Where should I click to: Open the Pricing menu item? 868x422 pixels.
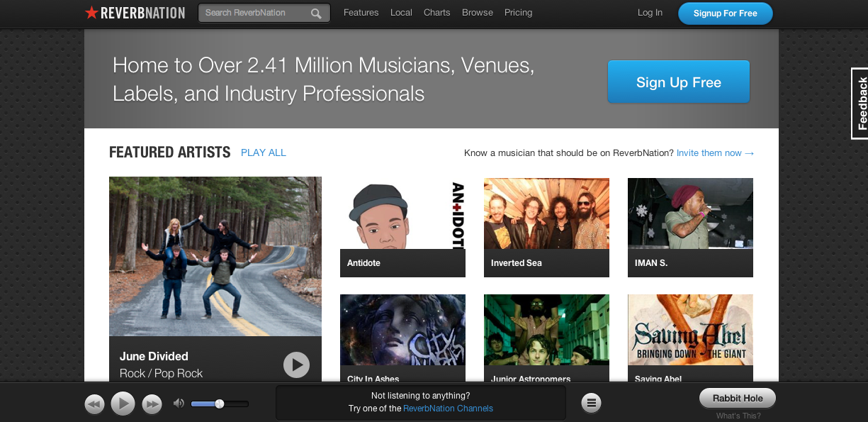click(x=518, y=13)
